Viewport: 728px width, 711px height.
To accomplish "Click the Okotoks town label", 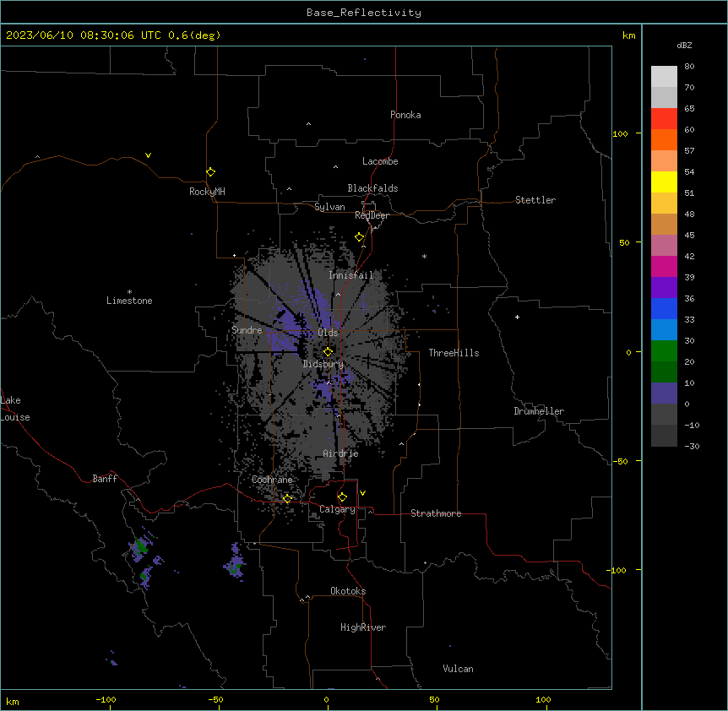I will [x=348, y=591].
